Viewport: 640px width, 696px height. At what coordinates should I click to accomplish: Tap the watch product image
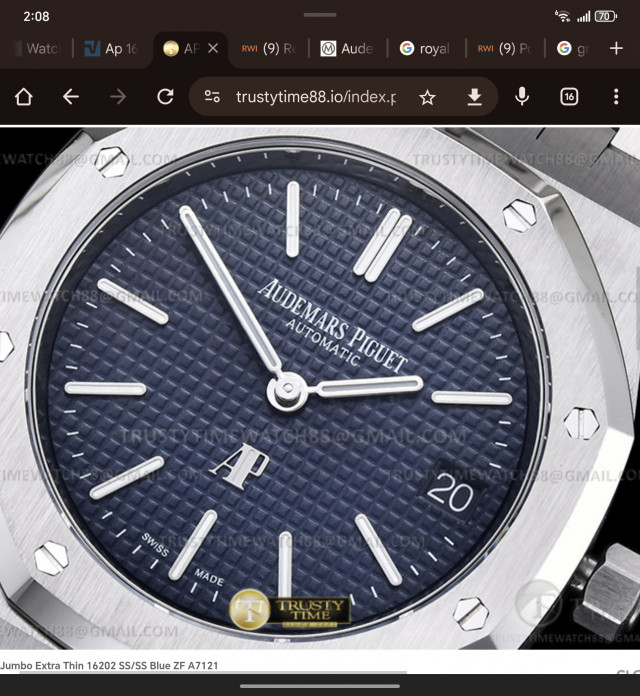[x=320, y=388]
